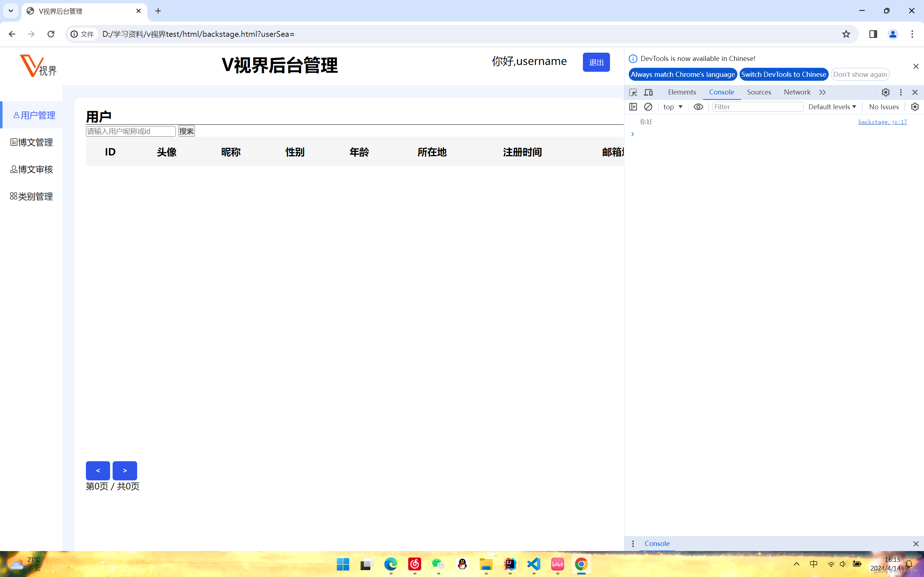924x577 pixels.
Task: Clear the console with the clear icon
Action: pos(648,107)
